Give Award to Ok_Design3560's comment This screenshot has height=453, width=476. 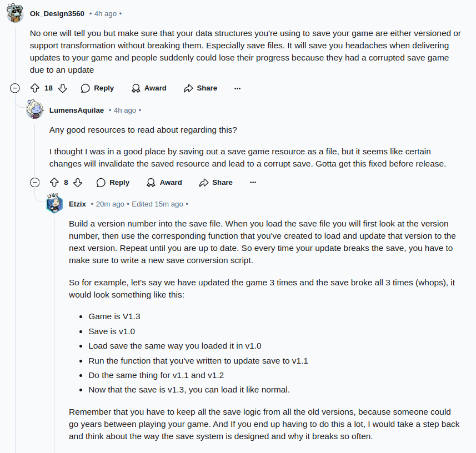point(149,88)
